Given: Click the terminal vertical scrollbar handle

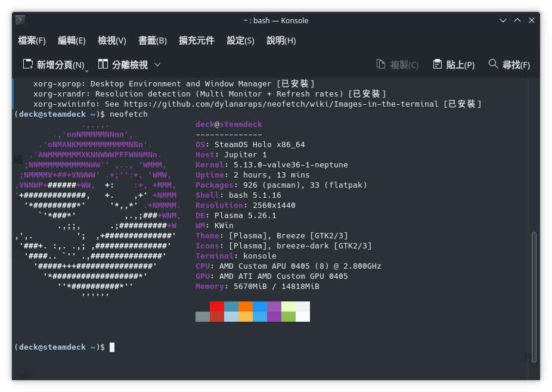Looking at the screenshot, I should [x=534, y=297].
